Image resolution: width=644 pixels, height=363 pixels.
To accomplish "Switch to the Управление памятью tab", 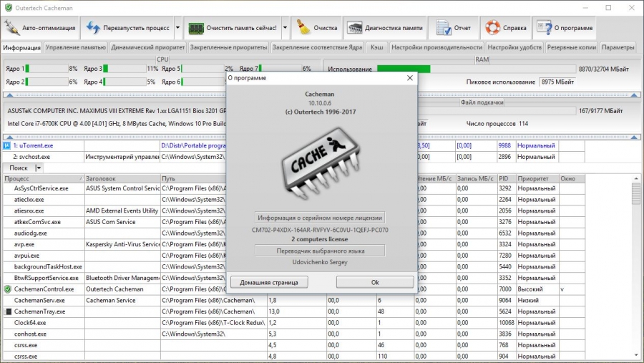I will pyautogui.click(x=76, y=47).
